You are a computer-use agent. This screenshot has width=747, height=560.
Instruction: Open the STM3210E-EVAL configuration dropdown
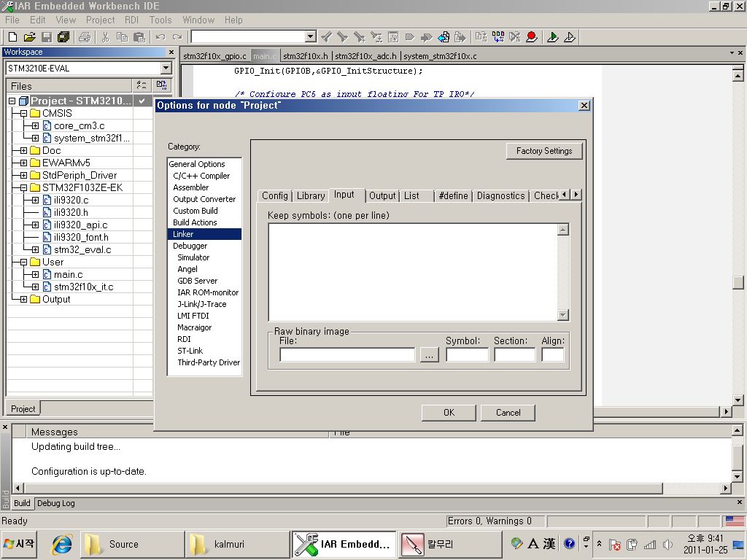tap(166, 68)
